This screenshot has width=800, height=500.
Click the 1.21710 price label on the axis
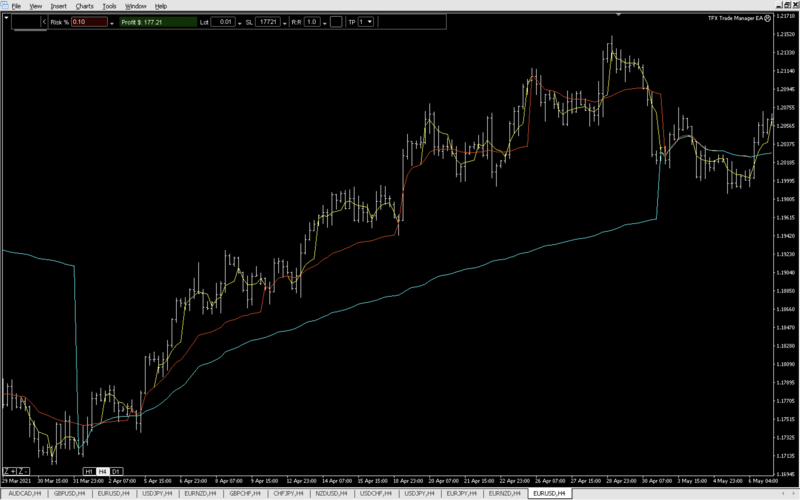pyautogui.click(x=786, y=16)
